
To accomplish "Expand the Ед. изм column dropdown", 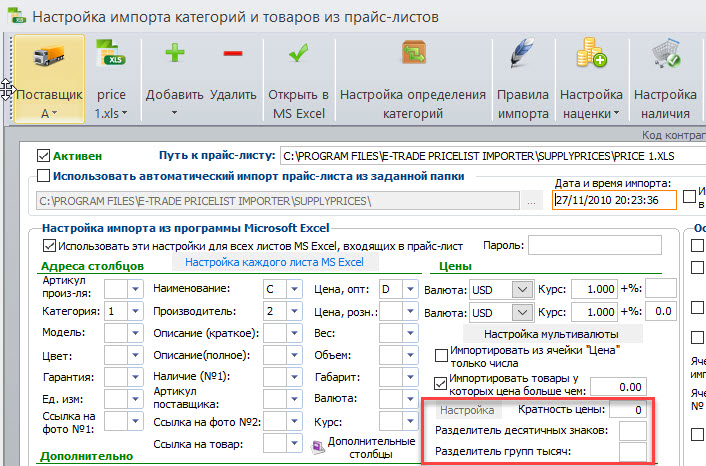I will 135,399.
